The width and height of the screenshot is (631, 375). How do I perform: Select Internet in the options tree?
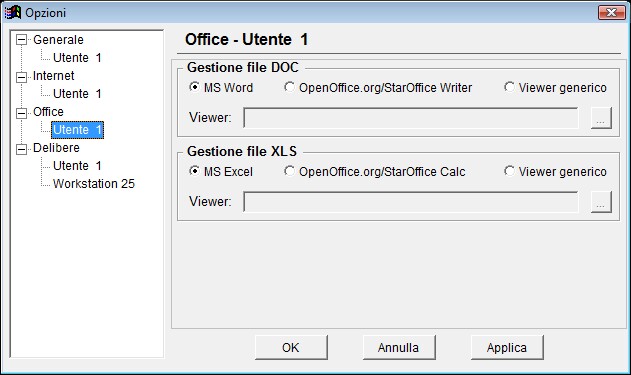(54, 76)
